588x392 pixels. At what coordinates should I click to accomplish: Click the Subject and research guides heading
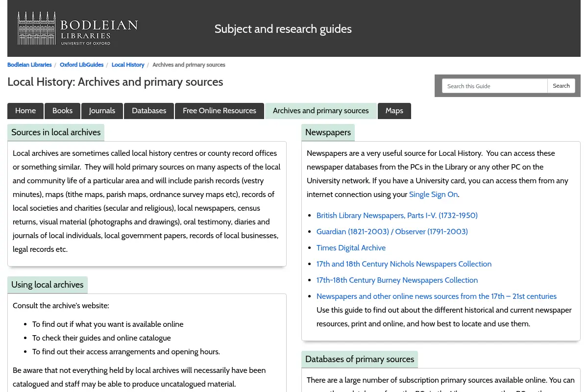tap(283, 29)
